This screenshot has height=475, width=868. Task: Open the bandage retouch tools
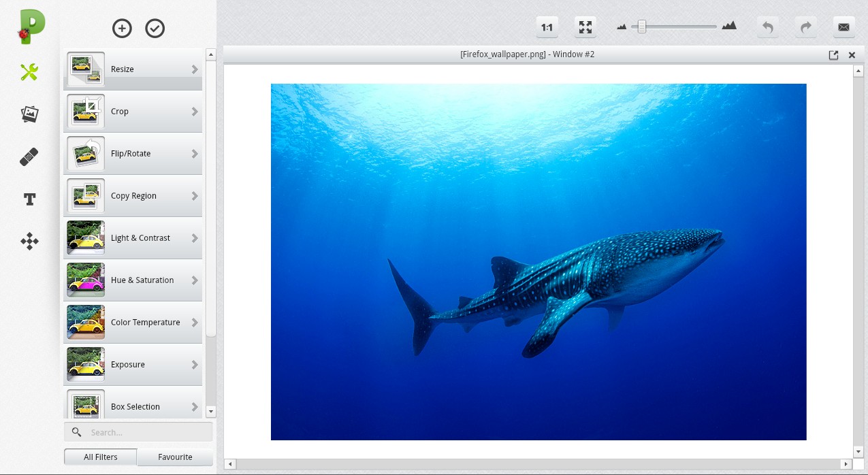29,157
